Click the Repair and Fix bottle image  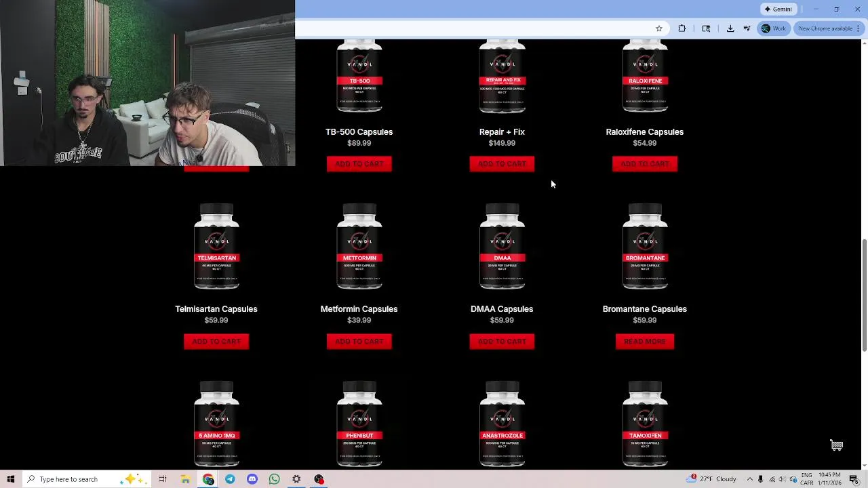(x=502, y=76)
